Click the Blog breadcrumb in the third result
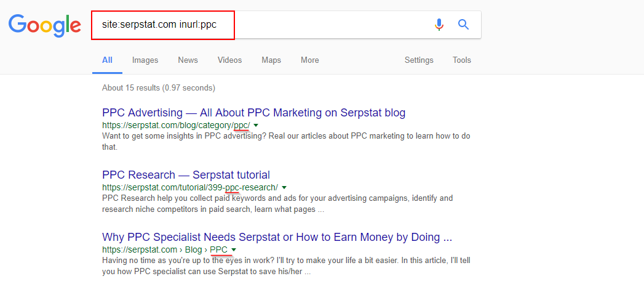This screenshot has height=284, width=644. pos(194,250)
